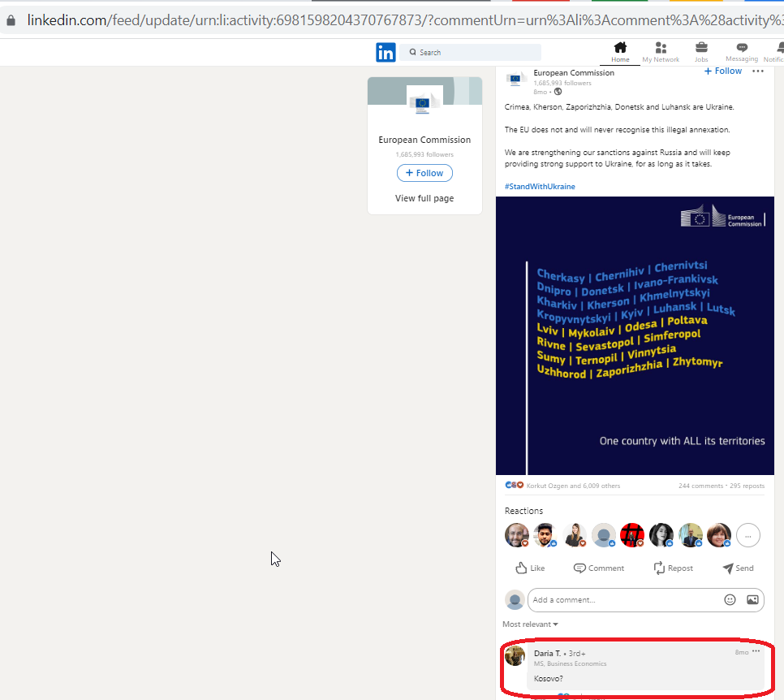Click the linkedin.com URL in address bar
The height and width of the screenshot is (700, 784).
[405, 20]
